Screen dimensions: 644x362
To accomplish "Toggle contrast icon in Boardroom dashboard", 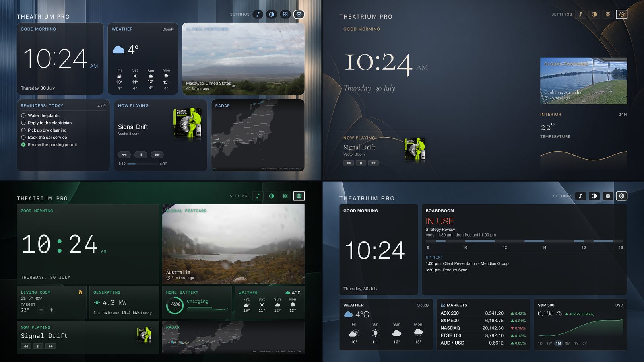I will (x=594, y=196).
